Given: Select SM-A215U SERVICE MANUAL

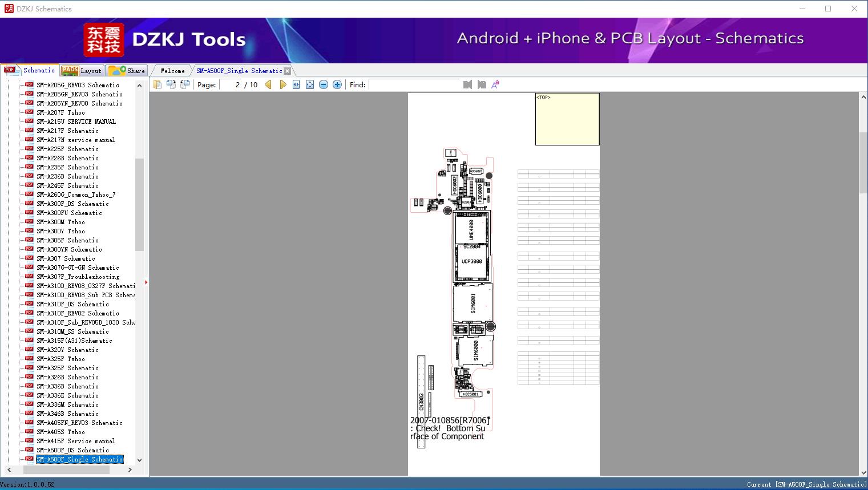Looking at the screenshot, I should 76,122.
